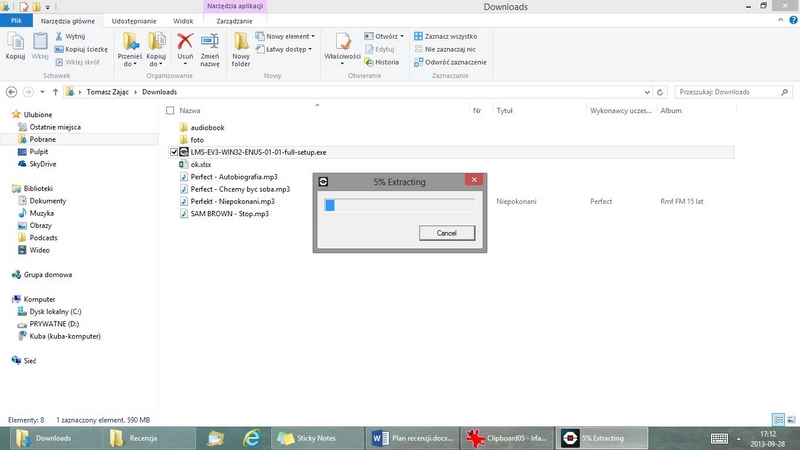Viewport: 800px width, 450px height.
Task: Switch to Widok tab
Action: 183,21
